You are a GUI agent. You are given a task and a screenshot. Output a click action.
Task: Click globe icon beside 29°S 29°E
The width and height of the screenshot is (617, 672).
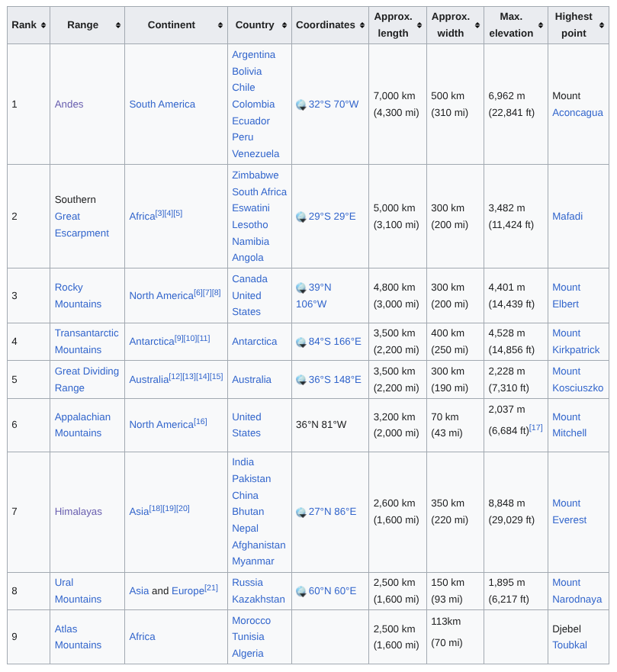pos(301,217)
